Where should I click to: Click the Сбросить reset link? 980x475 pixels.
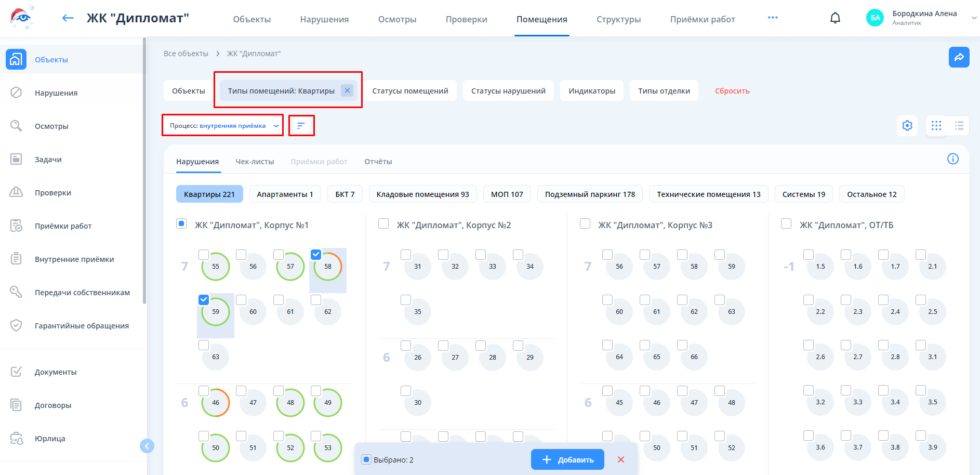point(732,91)
